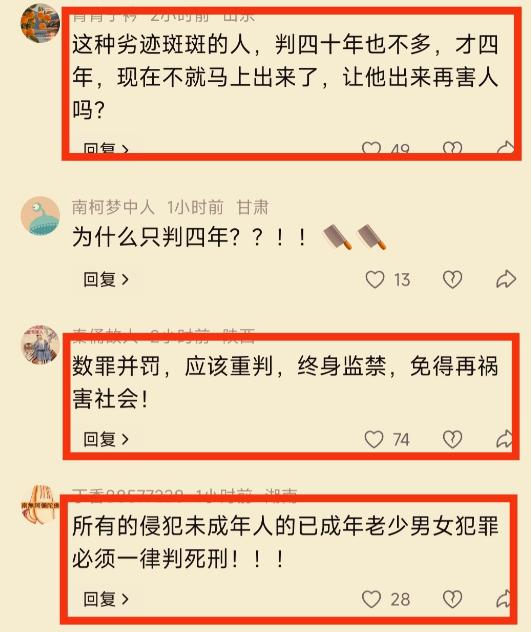
Task: Open avatar of the top commenter
Action: point(40,23)
